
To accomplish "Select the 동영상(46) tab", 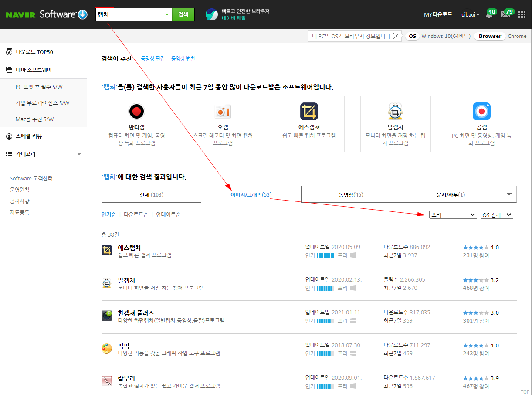I will click(x=351, y=194).
